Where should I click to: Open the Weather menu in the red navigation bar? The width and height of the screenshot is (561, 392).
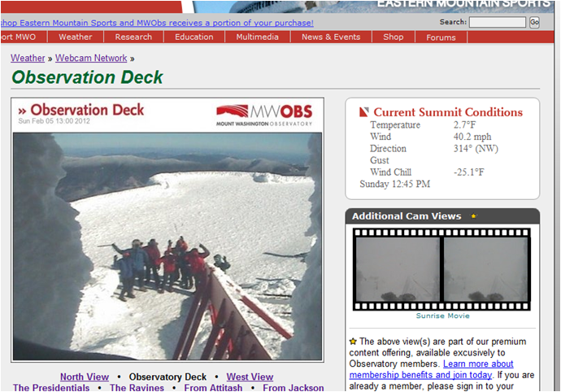point(76,37)
